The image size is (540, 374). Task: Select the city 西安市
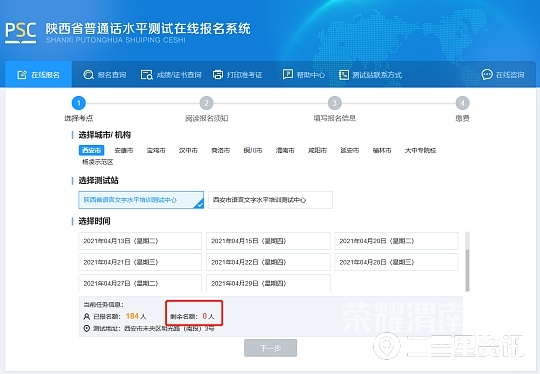point(91,150)
